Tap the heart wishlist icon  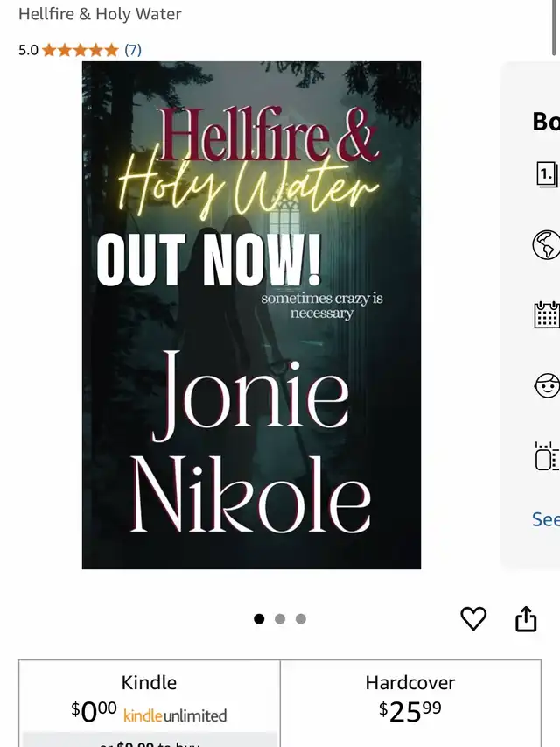pos(473,618)
